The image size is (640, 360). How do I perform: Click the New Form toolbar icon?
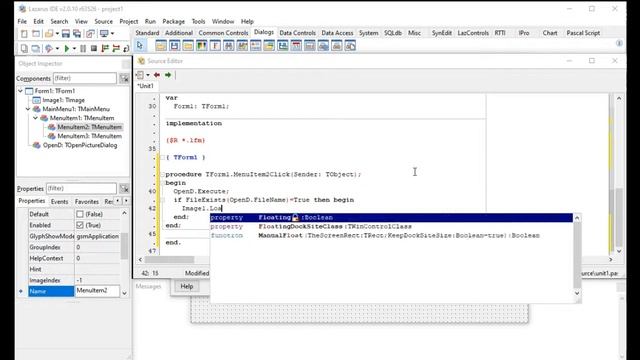tap(36, 34)
